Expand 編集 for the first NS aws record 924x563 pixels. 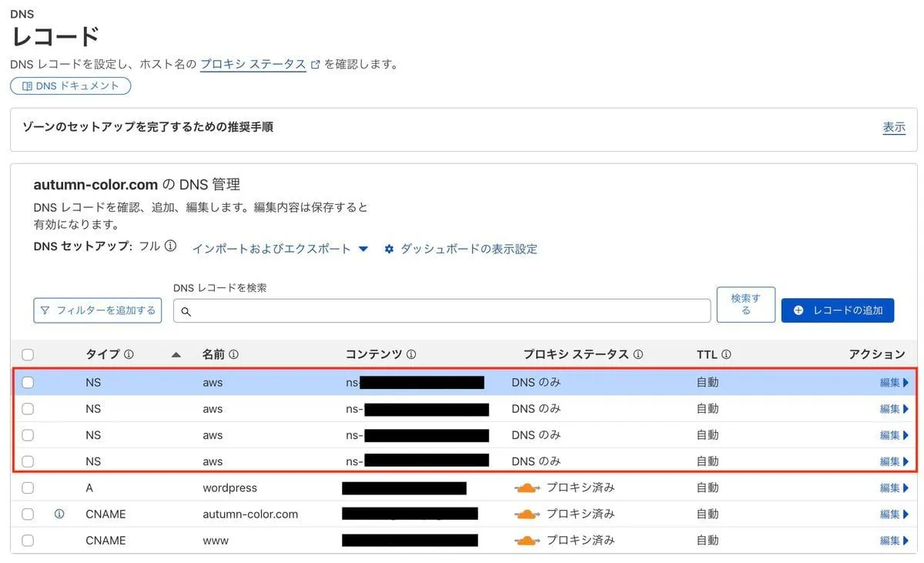(x=894, y=382)
